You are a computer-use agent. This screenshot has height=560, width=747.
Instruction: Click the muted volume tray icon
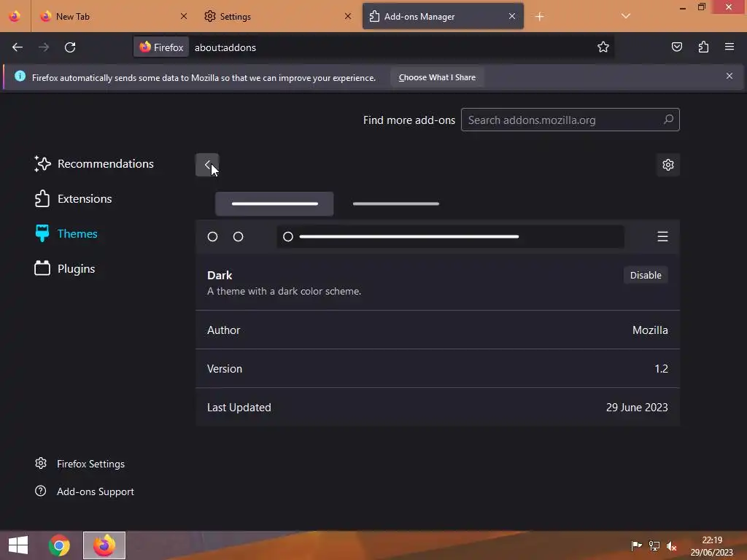[x=672, y=545]
